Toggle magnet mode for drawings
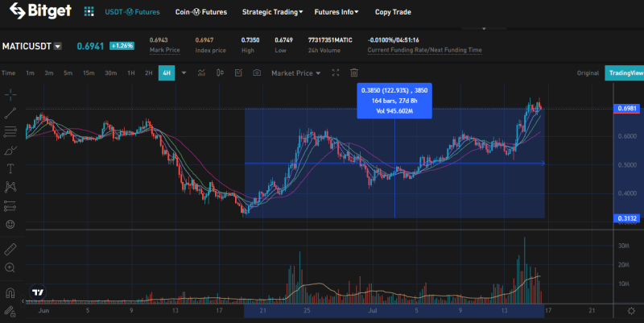 [x=10, y=293]
